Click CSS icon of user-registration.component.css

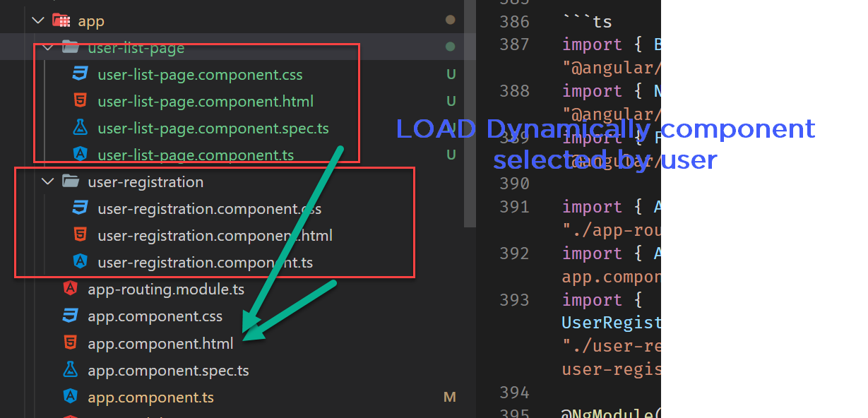click(x=80, y=209)
